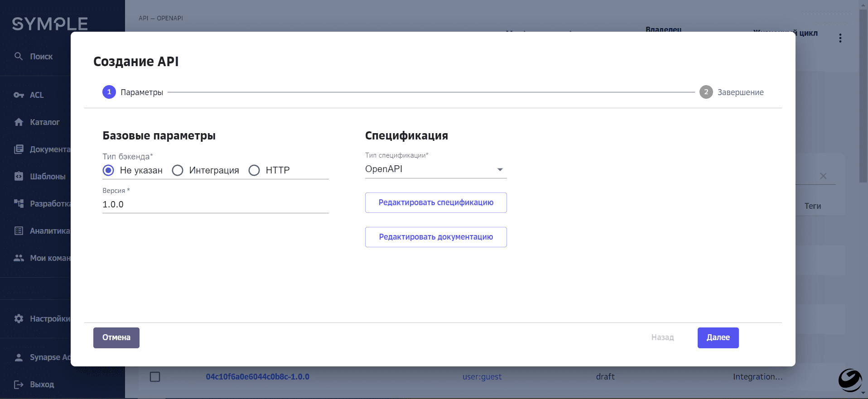Click the Выход logout icon
Viewport: 868px width, 399px height.
(x=19, y=385)
